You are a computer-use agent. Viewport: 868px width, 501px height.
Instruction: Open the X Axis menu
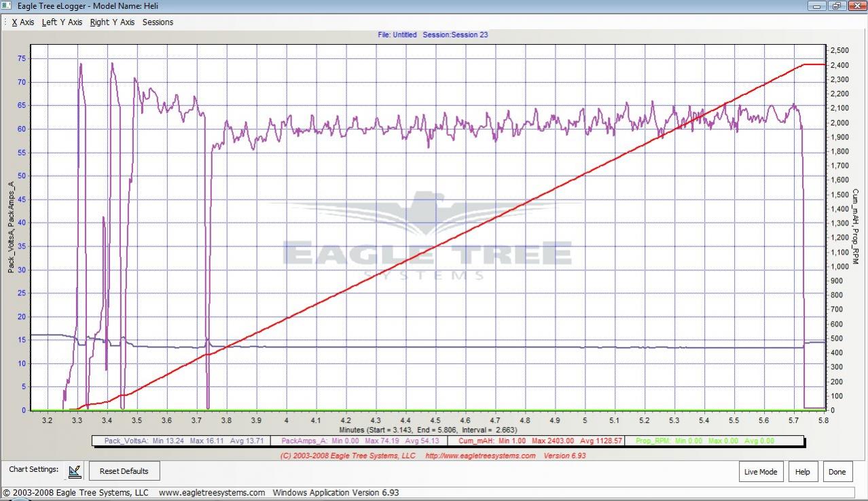[x=22, y=22]
